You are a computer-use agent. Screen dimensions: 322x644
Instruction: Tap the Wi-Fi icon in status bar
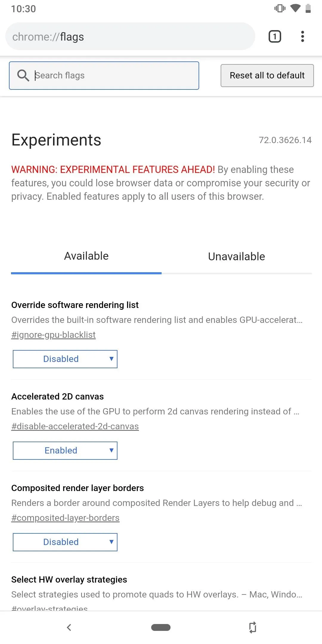pyautogui.click(x=295, y=8)
